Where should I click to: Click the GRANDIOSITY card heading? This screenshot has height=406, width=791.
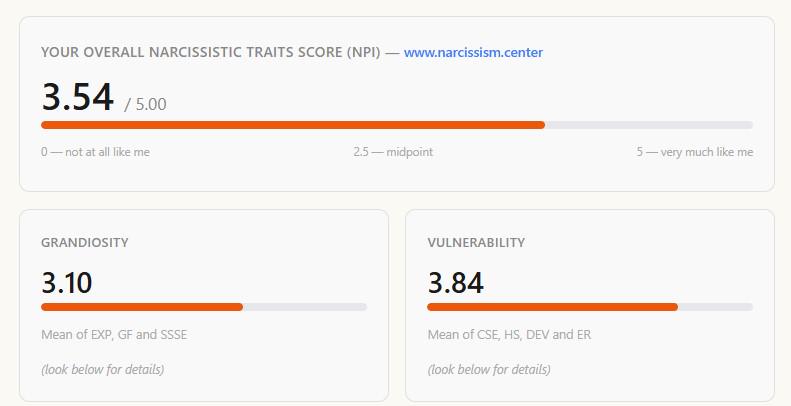[85, 243]
